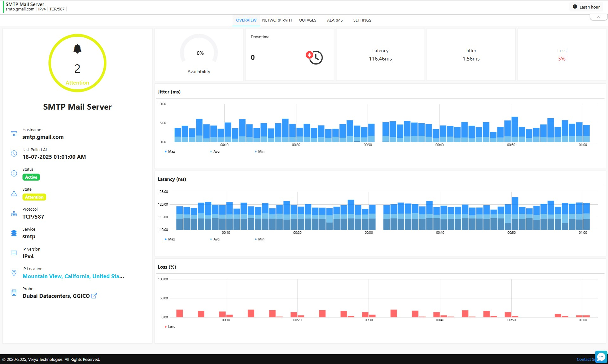Open the Last 1 hour time range selector
Image resolution: width=608 pixels, height=364 pixels.
coord(586,7)
